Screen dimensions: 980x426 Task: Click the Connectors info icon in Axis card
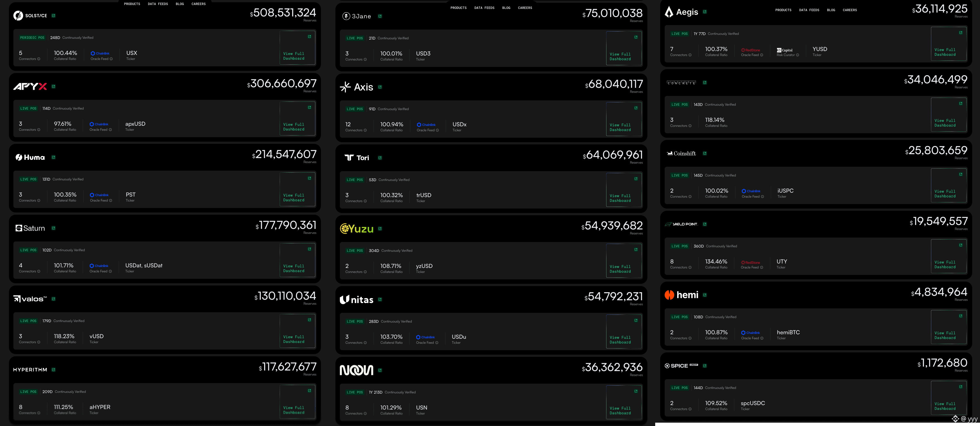[365, 130]
